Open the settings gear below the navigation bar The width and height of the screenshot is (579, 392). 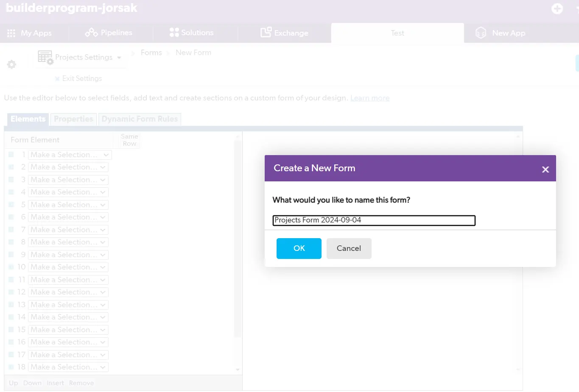11,64
